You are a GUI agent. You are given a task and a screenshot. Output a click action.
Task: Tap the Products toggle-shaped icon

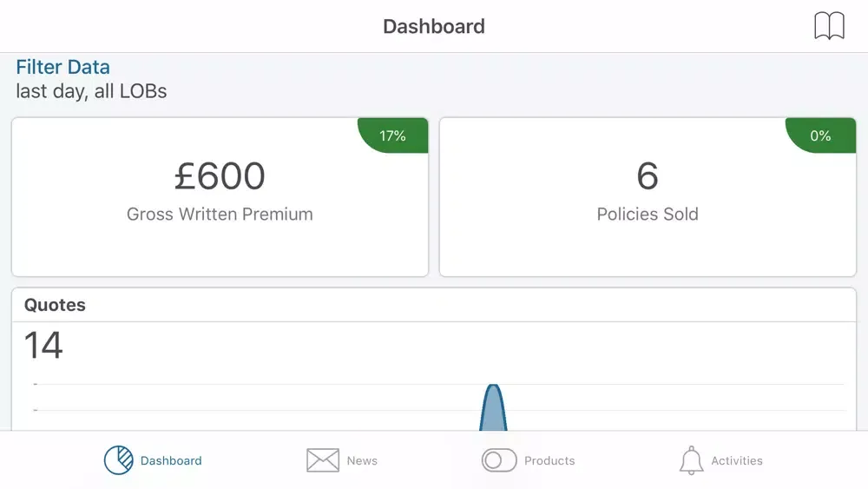499,460
